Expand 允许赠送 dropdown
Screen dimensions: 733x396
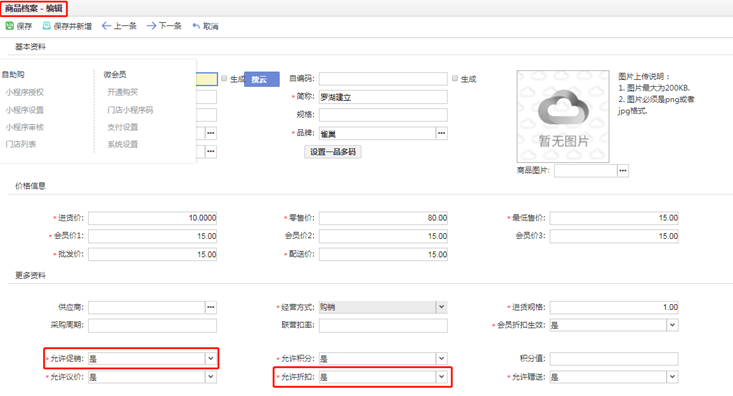pos(672,377)
